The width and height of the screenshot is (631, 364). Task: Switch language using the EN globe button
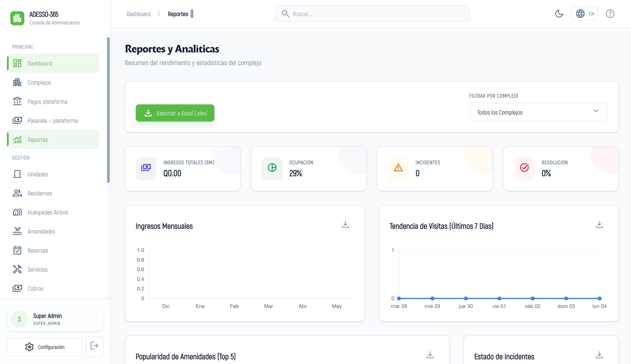pyautogui.click(x=584, y=14)
